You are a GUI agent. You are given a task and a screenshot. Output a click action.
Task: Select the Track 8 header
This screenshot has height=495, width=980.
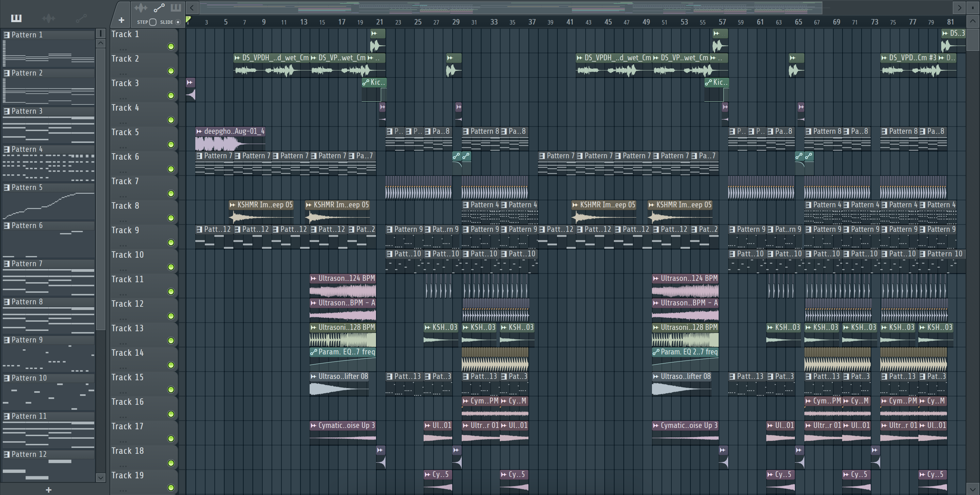coord(144,212)
